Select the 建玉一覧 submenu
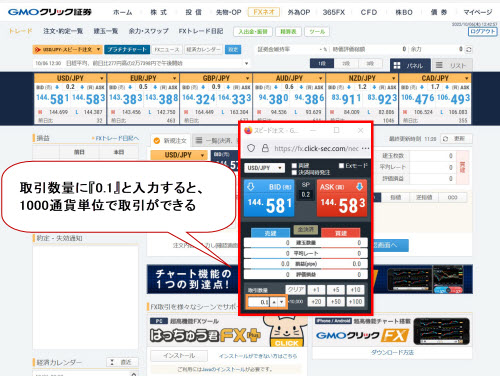This screenshot has width=500, height=376. (106, 31)
